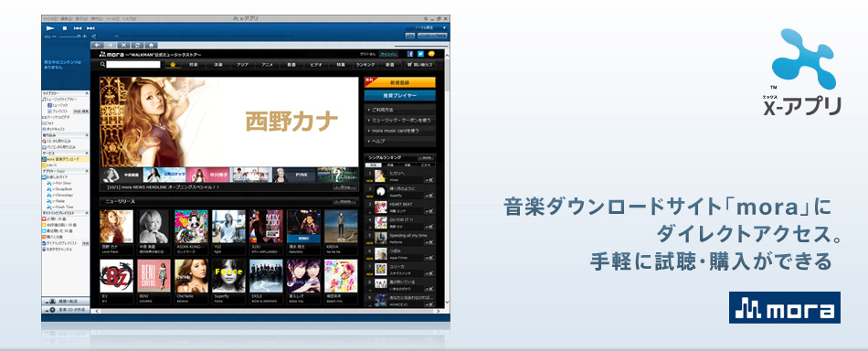
Task: Select x-ScrapBook application in sidebar
Action: 60,189
